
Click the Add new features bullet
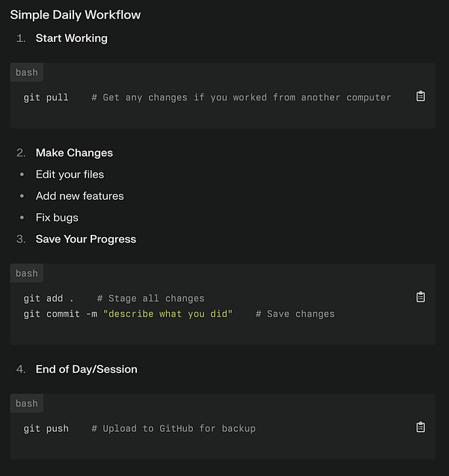click(79, 196)
